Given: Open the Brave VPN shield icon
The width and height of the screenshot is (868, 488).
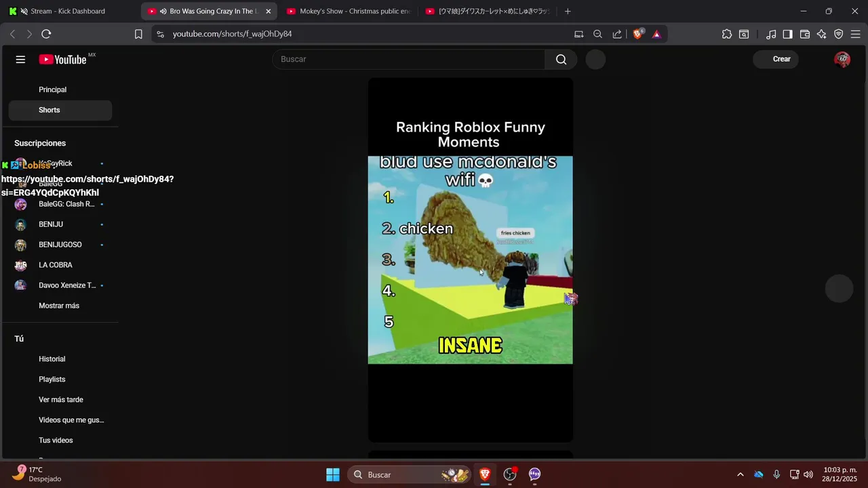Looking at the screenshot, I should [839, 34].
